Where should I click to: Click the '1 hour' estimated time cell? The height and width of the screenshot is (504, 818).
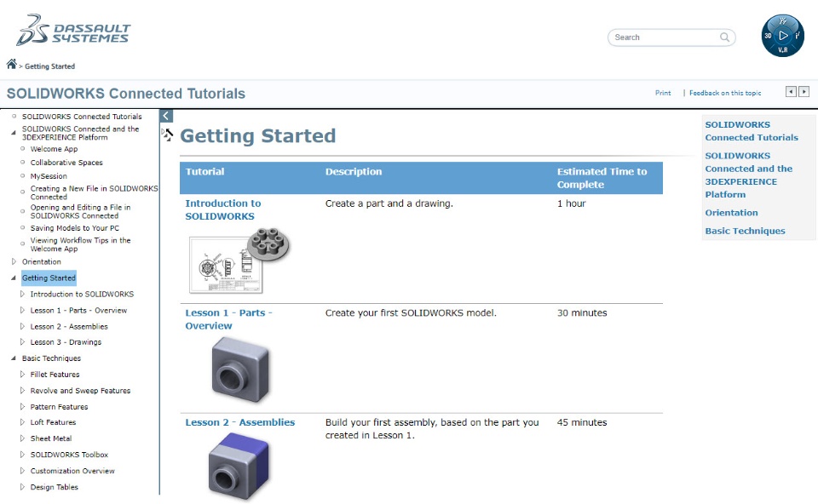(x=571, y=203)
